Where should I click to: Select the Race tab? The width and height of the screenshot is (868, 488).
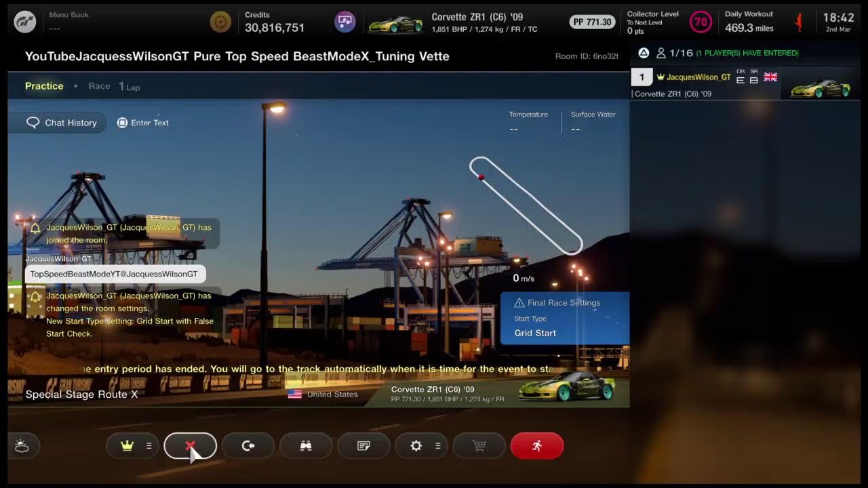click(99, 86)
